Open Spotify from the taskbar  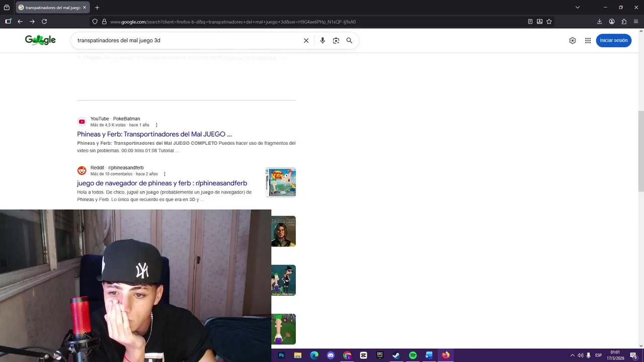coord(413,355)
